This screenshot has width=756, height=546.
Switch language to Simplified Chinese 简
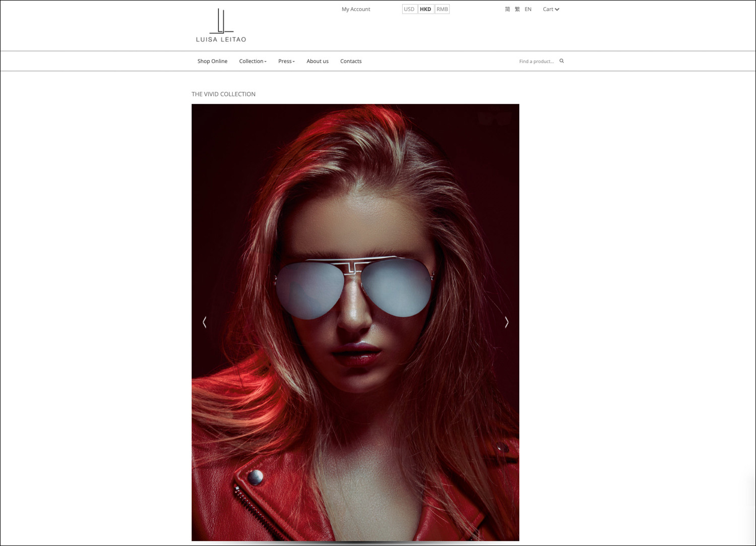coord(508,9)
